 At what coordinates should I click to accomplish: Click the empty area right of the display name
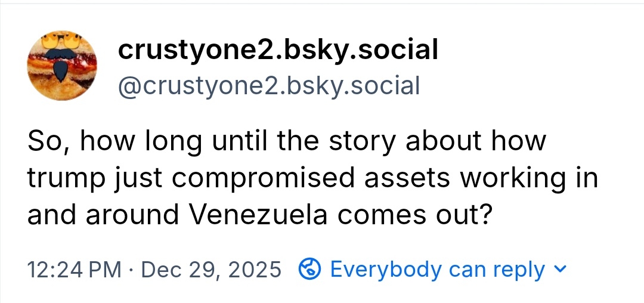[537, 50]
